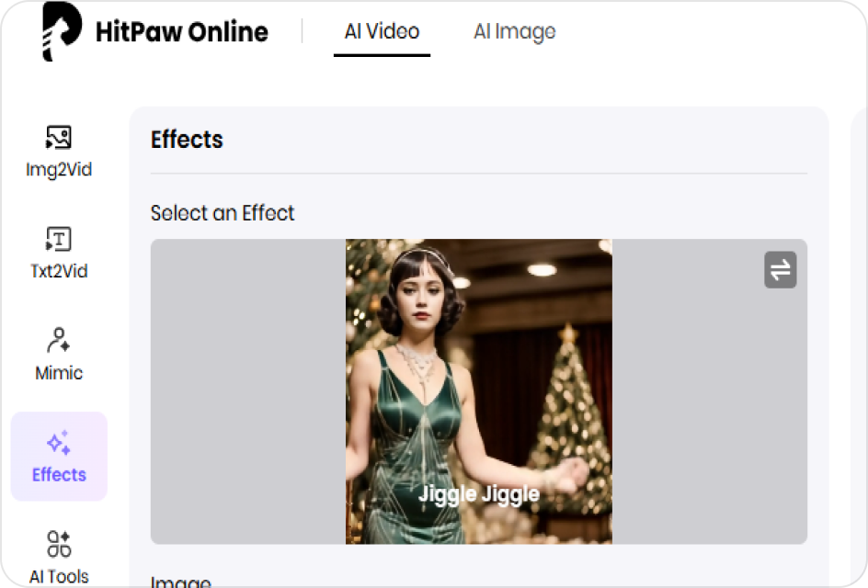Click the Jiggle Jiggle caption text
868x588 pixels.
478,493
